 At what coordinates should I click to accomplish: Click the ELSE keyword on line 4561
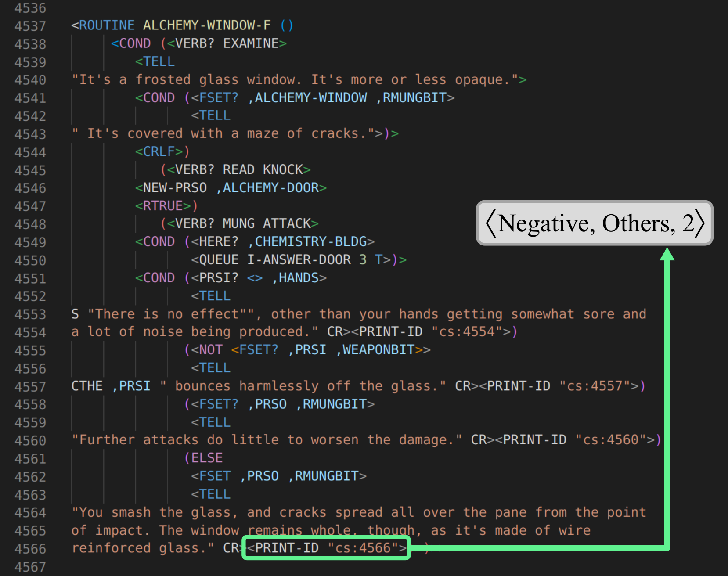[x=207, y=458]
